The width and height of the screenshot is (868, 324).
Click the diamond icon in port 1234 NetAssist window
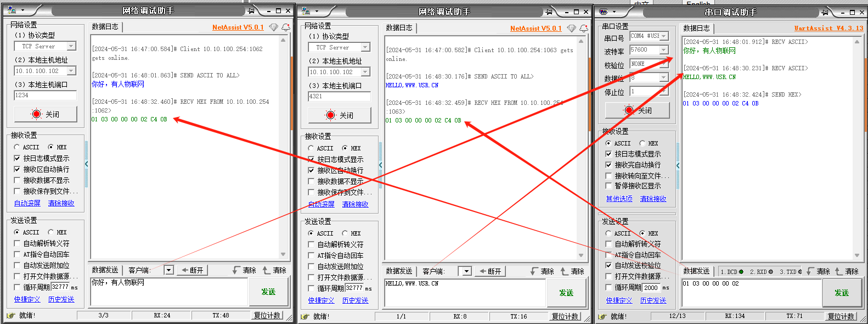pos(273,27)
